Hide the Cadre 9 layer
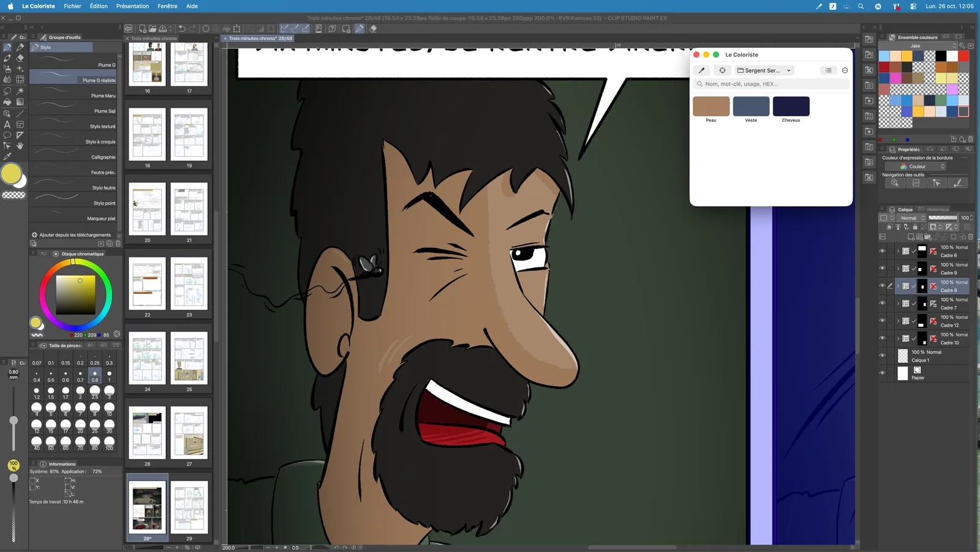Screen dimensions: 980x552 coord(882,269)
